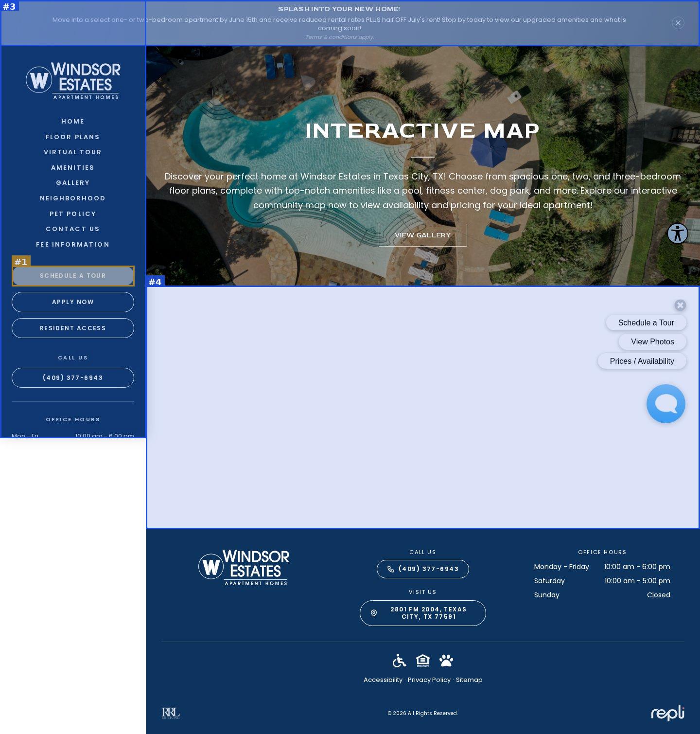Open the Gallery menu item
This screenshot has width=700, height=734.
tap(73, 183)
